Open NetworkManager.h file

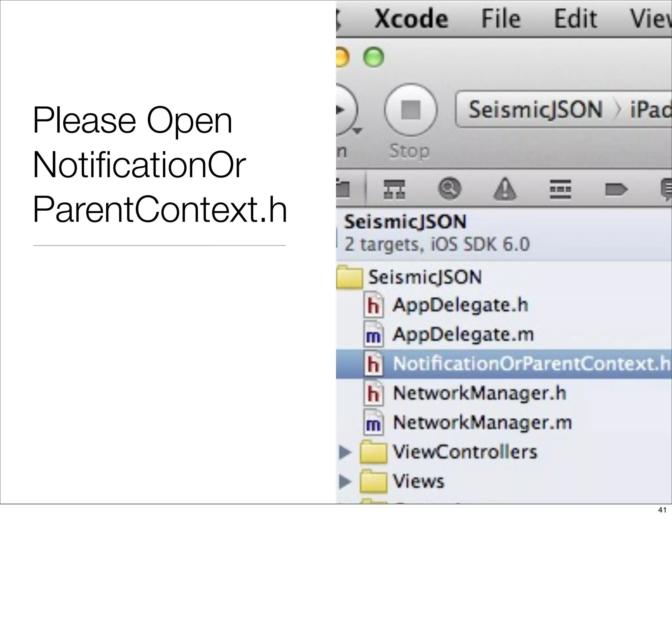coord(480,393)
